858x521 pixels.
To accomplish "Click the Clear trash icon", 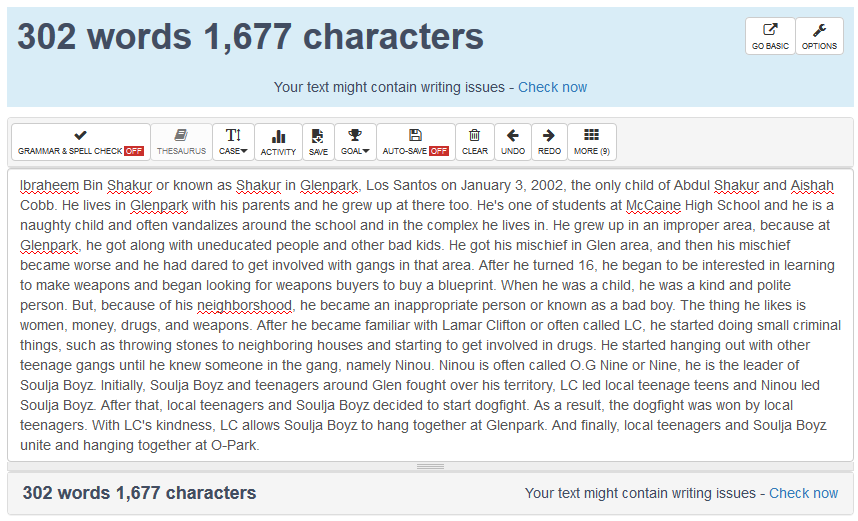I will (x=474, y=142).
